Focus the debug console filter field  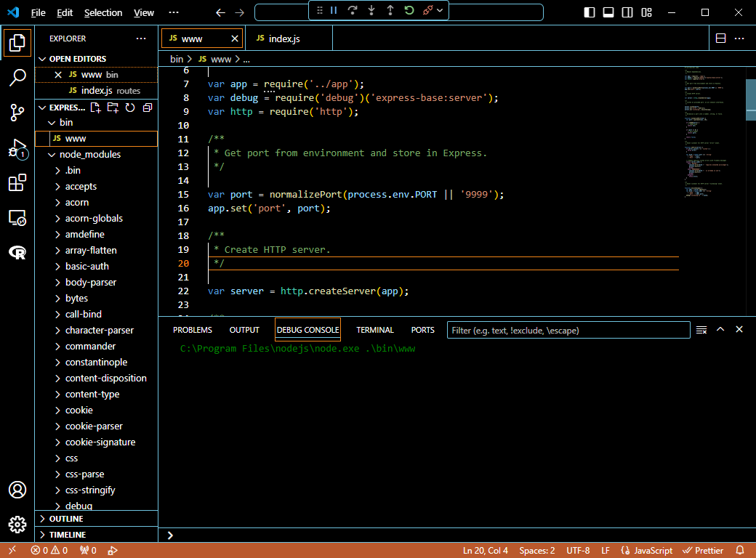pyautogui.click(x=568, y=330)
